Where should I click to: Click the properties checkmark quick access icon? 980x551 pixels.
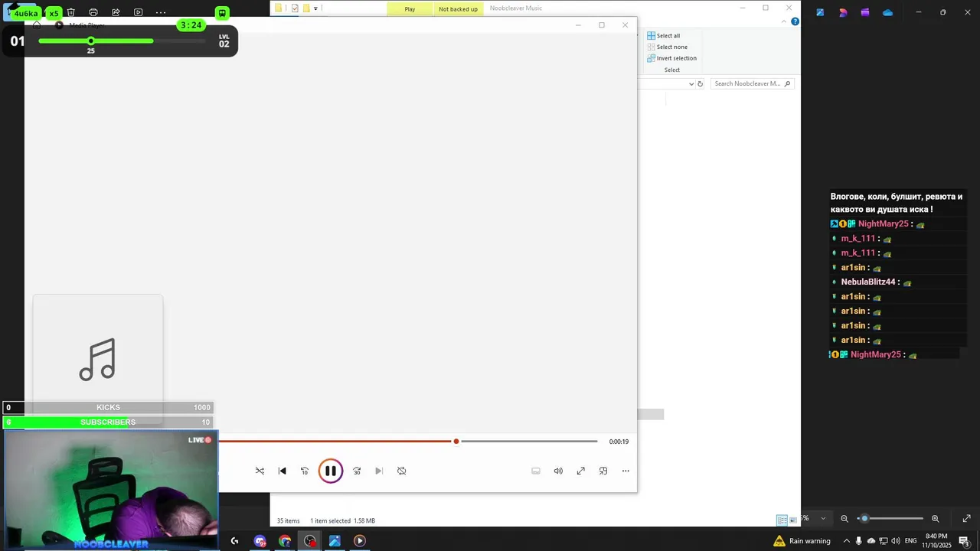295,8
